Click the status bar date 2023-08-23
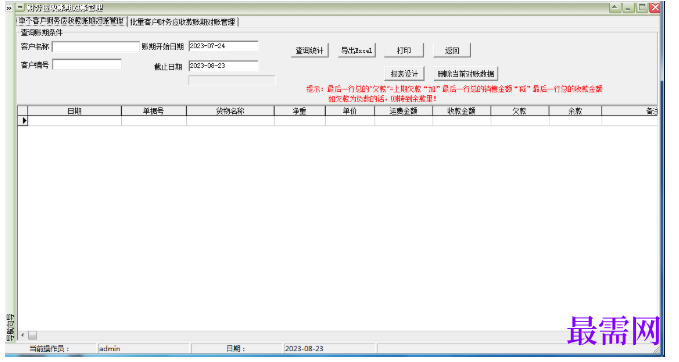Screen dimensions: 679x362 tap(329, 348)
